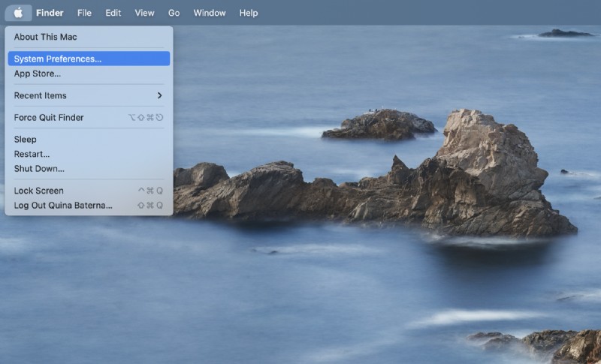This screenshot has height=364, width=601.
Task: Open the Apple logo menu
Action: 18,13
